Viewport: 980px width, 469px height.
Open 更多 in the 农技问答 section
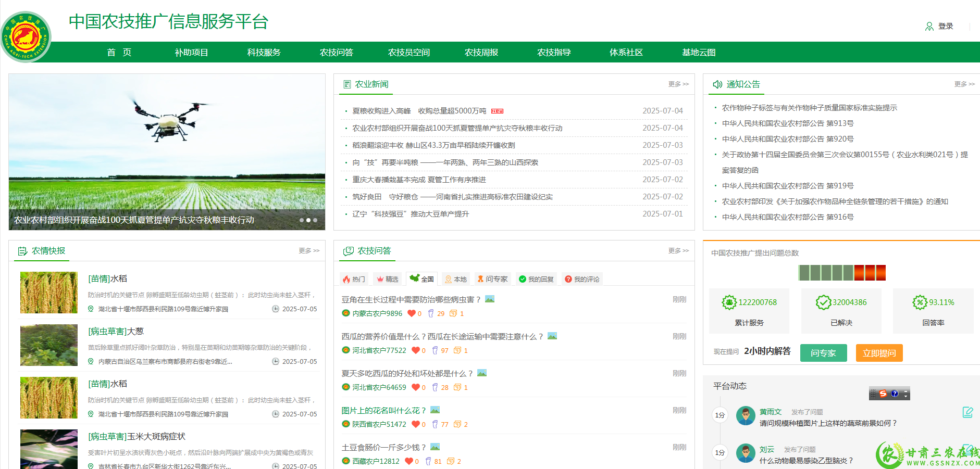click(678, 250)
